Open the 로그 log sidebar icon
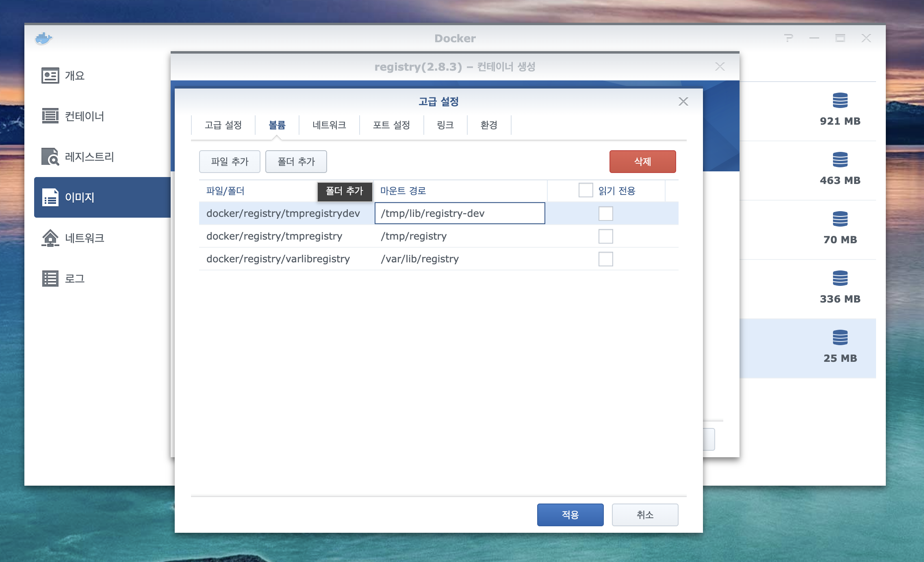Image resolution: width=924 pixels, height=562 pixels. tap(50, 279)
